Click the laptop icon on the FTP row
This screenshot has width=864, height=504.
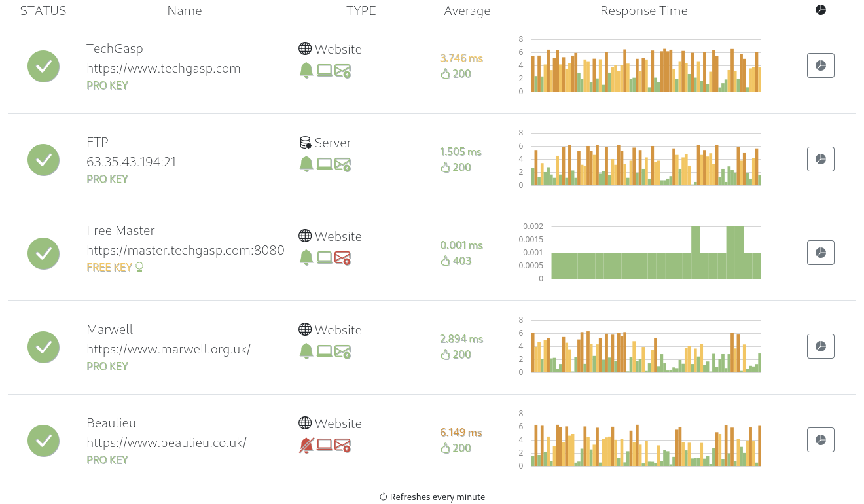tap(324, 164)
